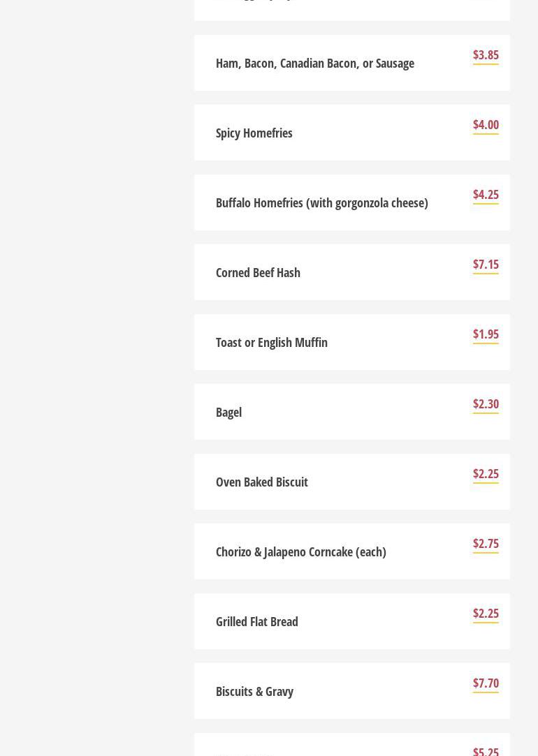Click the $2.75 price link
The width and height of the screenshot is (538, 756).
click(x=486, y=544)
